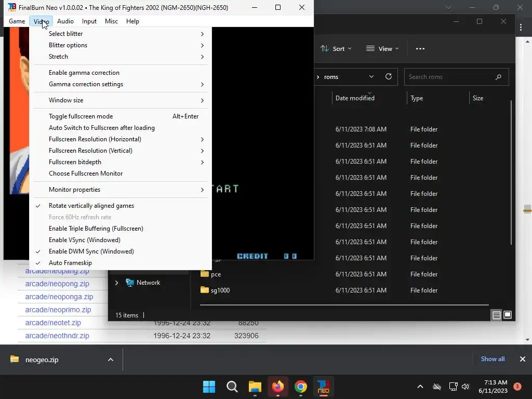Open Chrome from the taskbar
The height and width of the screenshot is (399, 532).
pyautogui.click(x=301, y=387)
